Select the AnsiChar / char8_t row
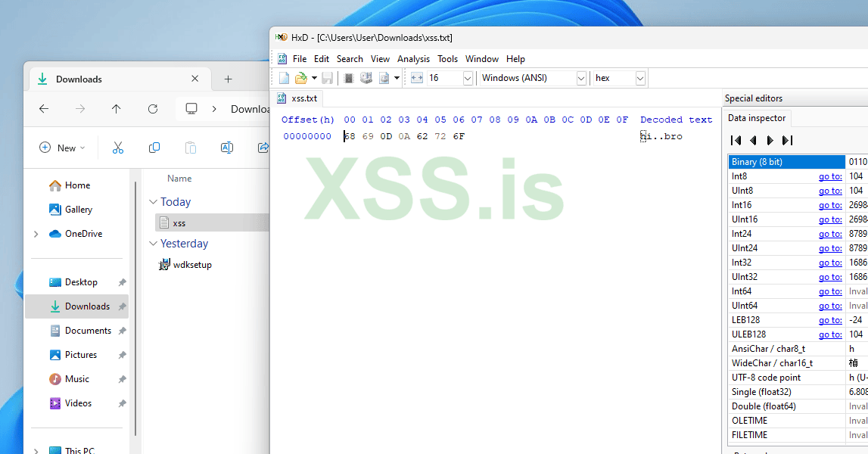The image size is (868, 454). pyautogui.click(x=798, y=349)
